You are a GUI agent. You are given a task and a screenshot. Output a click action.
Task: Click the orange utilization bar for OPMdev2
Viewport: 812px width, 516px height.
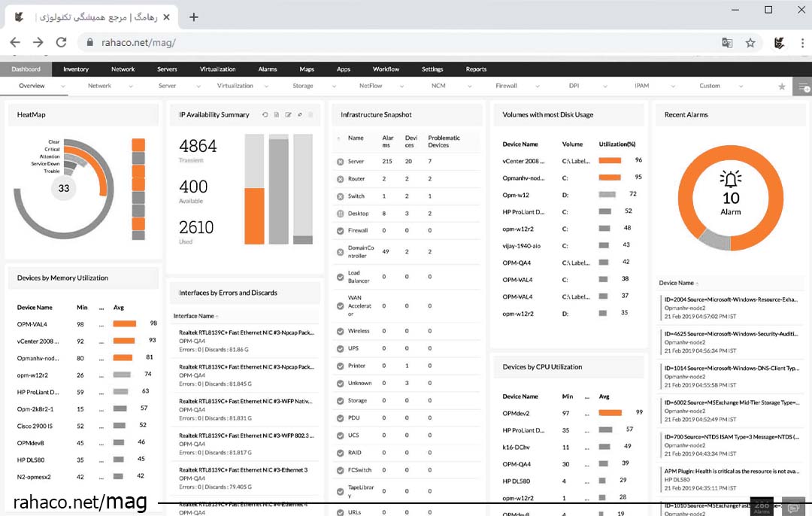[610, 413]
